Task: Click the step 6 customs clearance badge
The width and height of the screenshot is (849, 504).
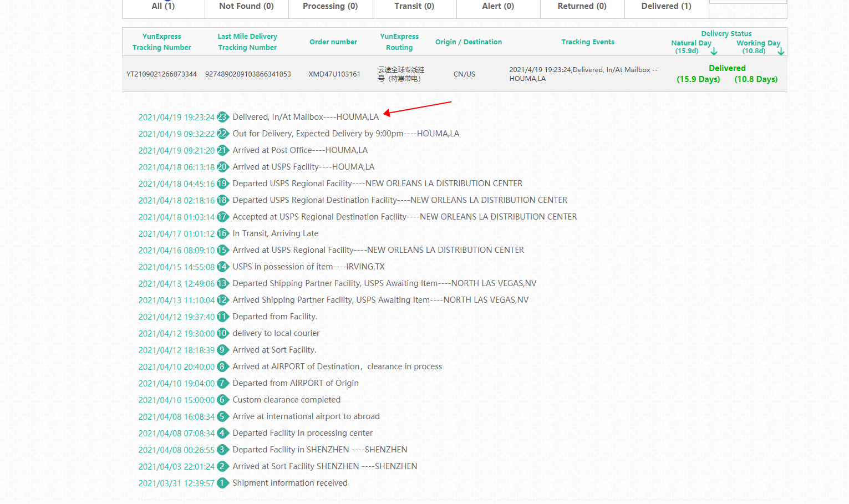Action: [x=222, y=400]
